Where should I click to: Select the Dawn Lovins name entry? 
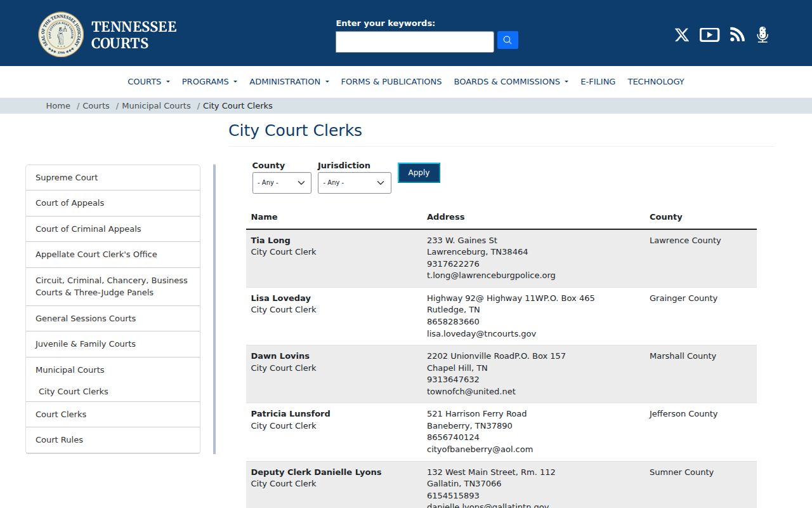tap(280, 356)
